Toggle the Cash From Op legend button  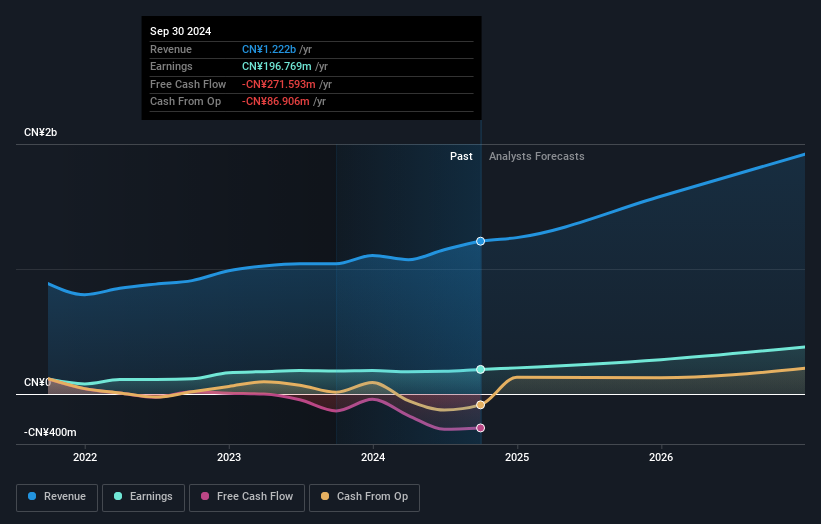[364, 497]
